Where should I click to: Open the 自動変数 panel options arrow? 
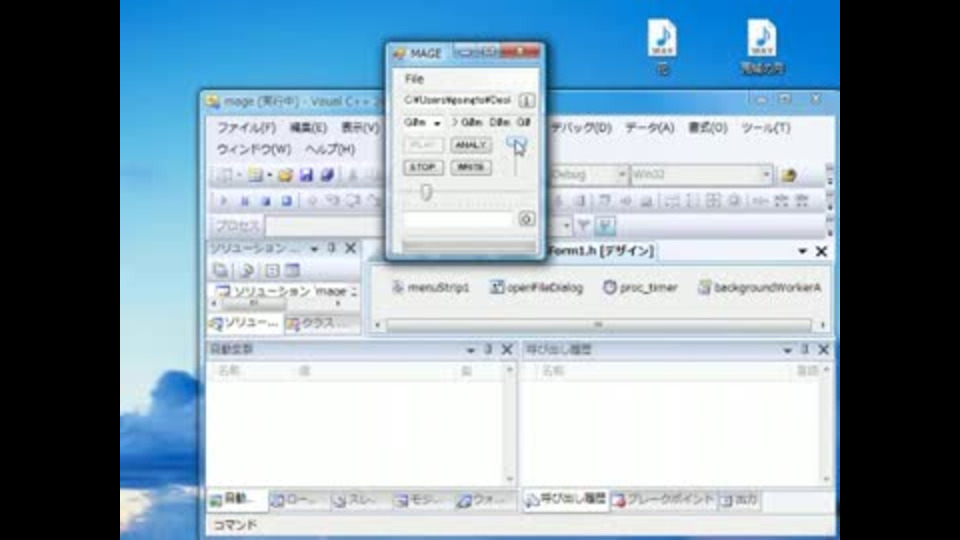click(470, 350)
